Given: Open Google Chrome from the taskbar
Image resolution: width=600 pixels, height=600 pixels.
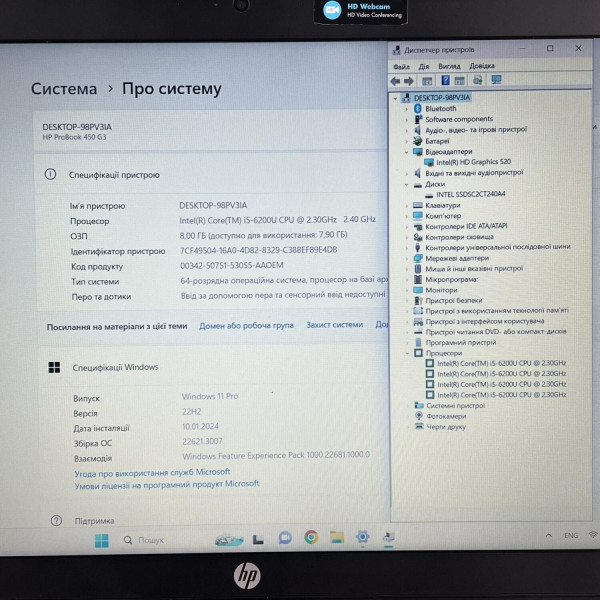Looking at the screenshot, I should point(311,537).
